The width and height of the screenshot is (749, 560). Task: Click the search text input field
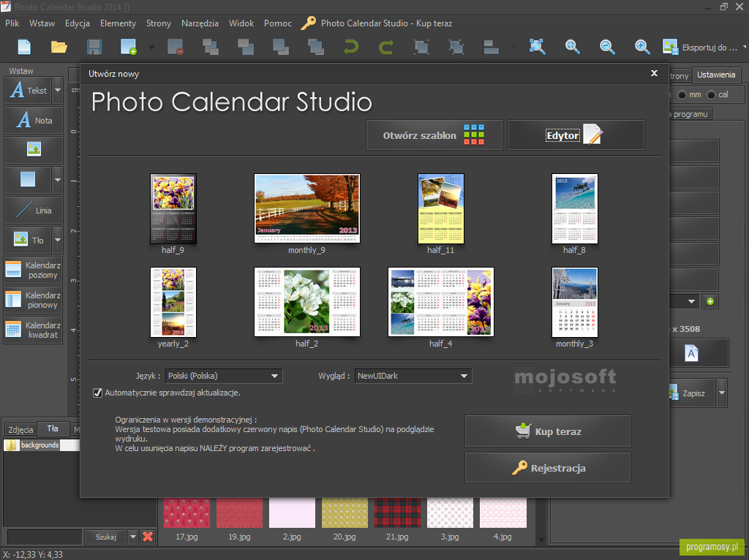pos(44,537)
